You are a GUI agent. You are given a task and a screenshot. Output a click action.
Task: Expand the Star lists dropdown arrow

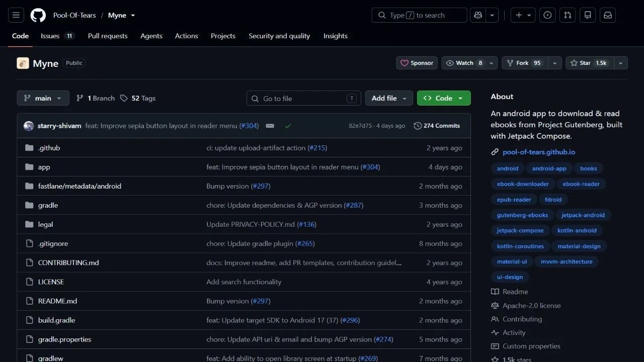620,63
